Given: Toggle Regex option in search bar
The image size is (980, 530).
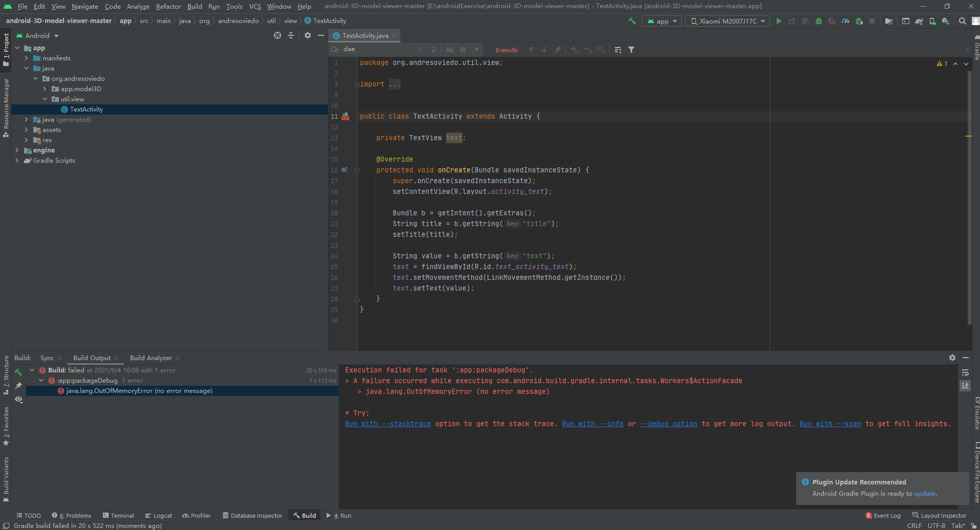Looking at the screenshot, I should point(476,50).
